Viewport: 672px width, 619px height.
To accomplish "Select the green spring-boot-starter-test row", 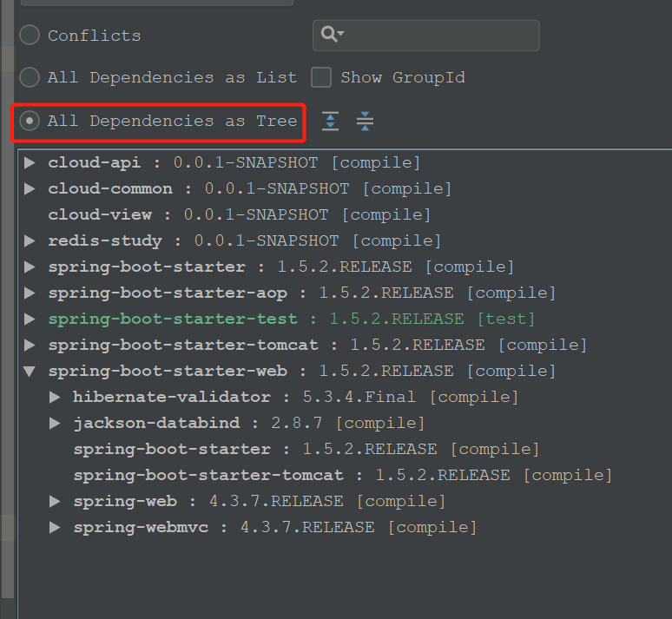I will 292,319.
